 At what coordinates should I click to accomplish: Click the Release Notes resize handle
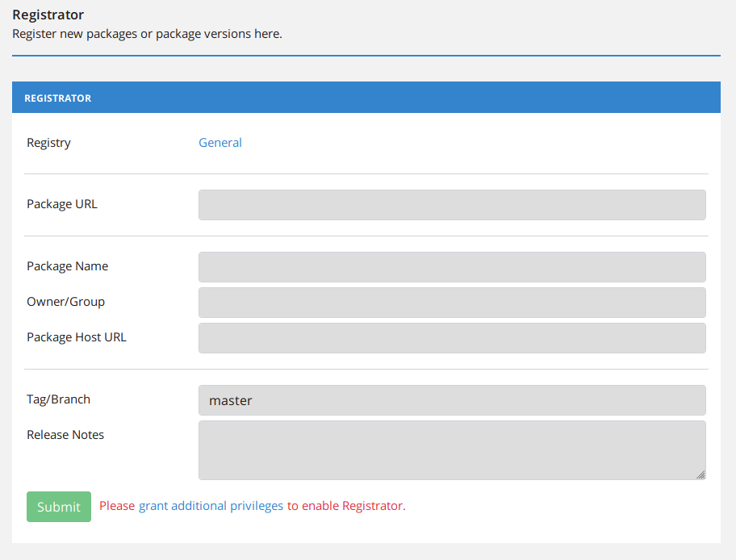[701, 475]
